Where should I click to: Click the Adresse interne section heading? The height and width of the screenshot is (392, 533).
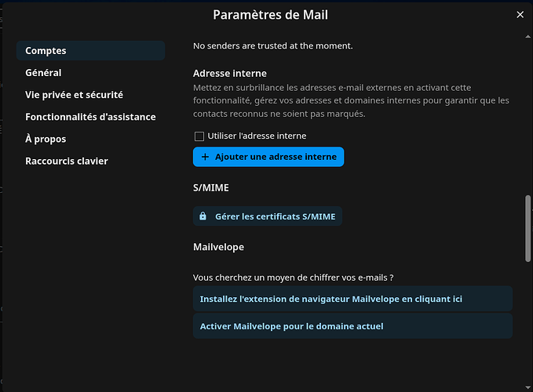[230, 74]
